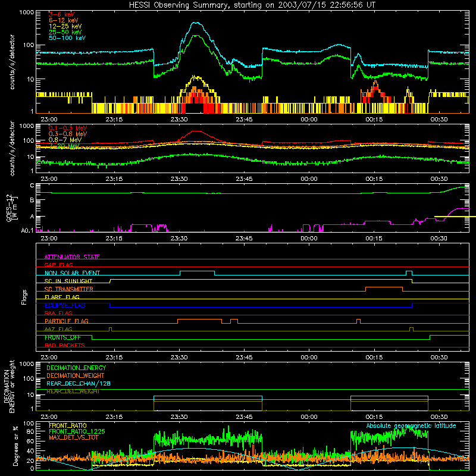Click the vertical 'Flags' axis title
This screenshot has height=476, width=476.
(x=24, y=297)
